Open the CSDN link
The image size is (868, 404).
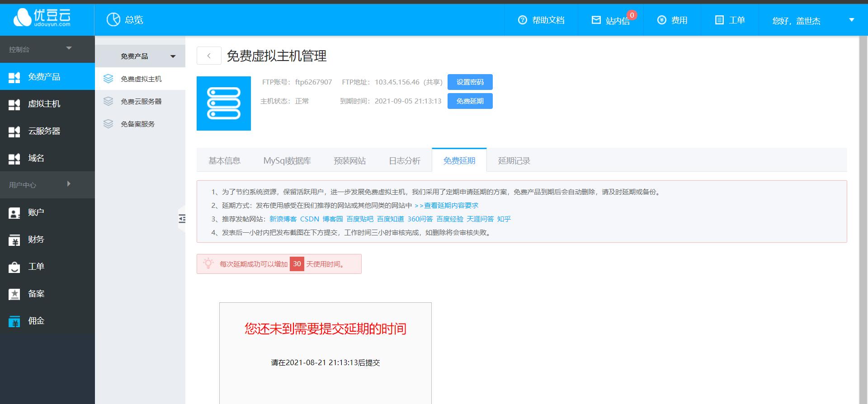click(310, 219)
